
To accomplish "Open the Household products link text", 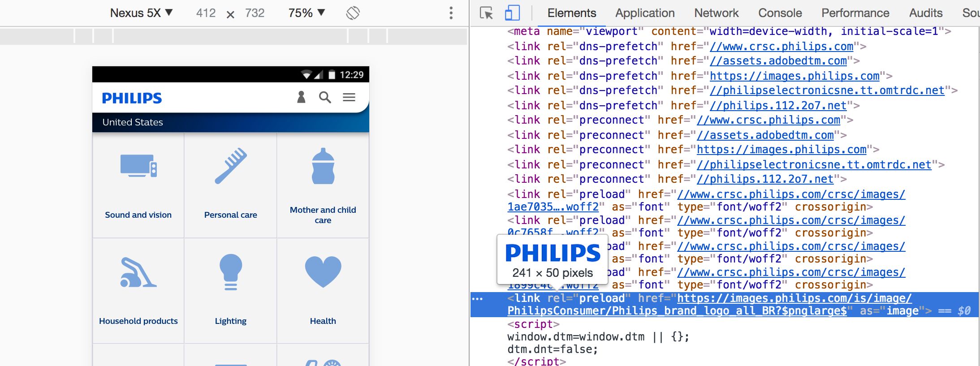I will tap(138, 321).
